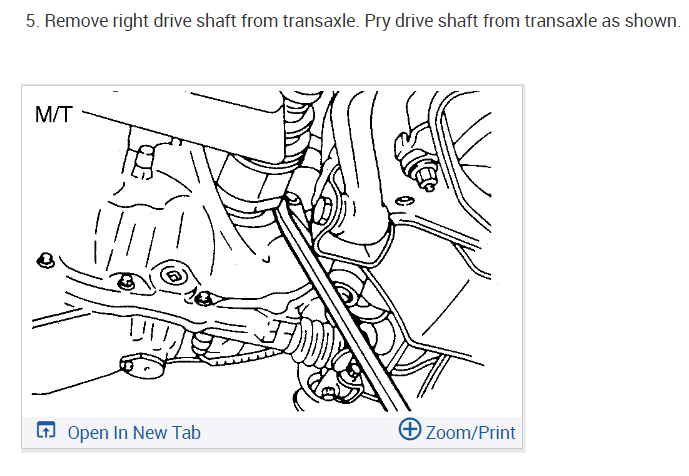Screen dimensions: 689x476
Task: Click the upper coil-like boot near the diagram's top
Action: [298, 127]
